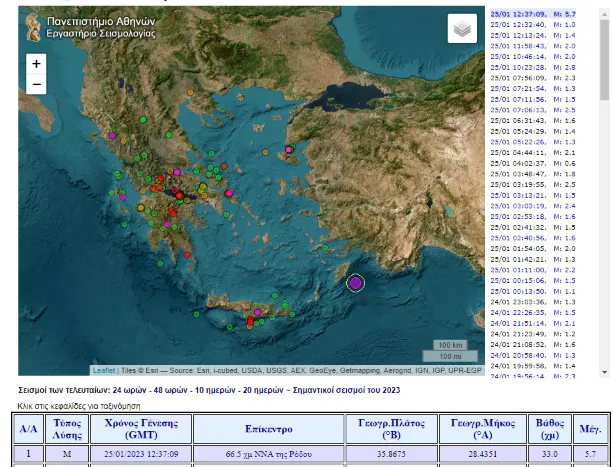This screenshot has width=613, height=467.
Task: Select list entry 25/01 02:41:32 M: 1.5
Action: (533, 227)
